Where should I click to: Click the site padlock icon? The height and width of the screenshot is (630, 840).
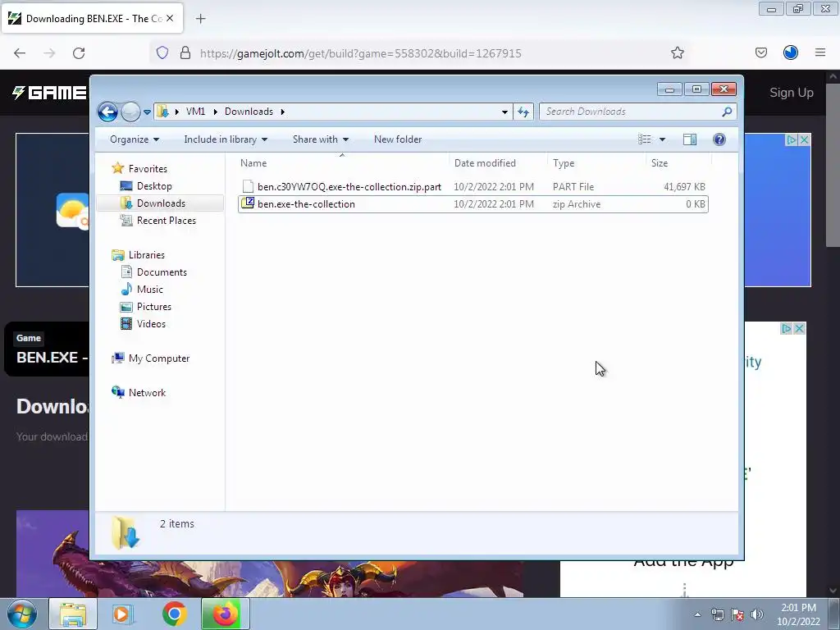185,52
